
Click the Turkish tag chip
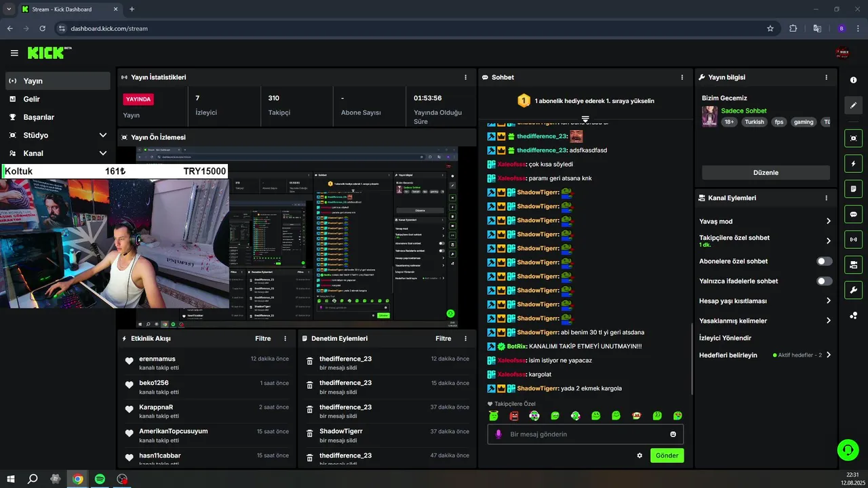coord(754,122)
